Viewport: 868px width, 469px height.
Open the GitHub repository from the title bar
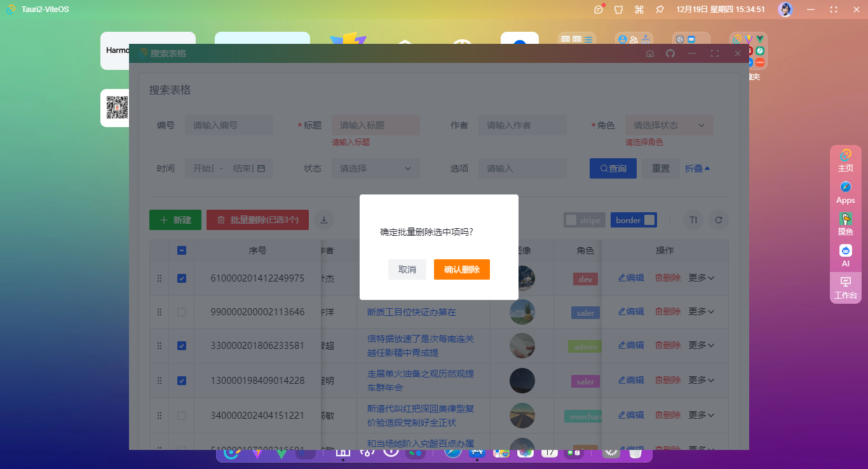pyautogui.click(x=670, y=53)
